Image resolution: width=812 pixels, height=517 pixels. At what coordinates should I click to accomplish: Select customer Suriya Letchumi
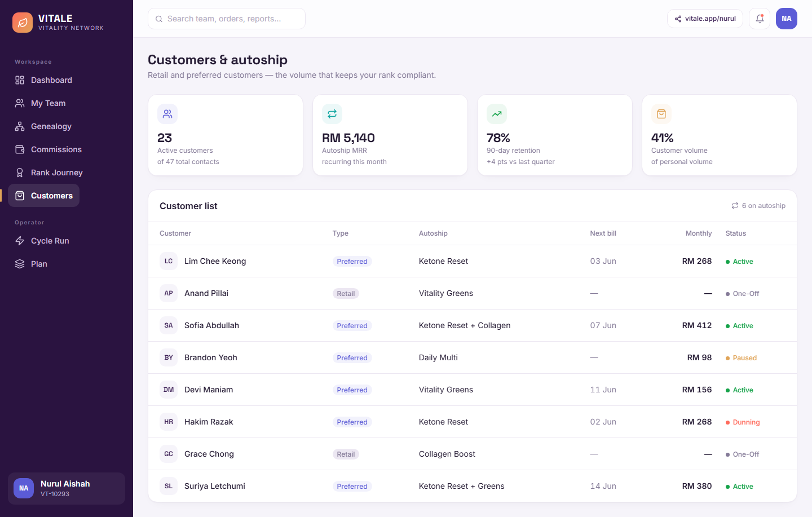[215, 486]
